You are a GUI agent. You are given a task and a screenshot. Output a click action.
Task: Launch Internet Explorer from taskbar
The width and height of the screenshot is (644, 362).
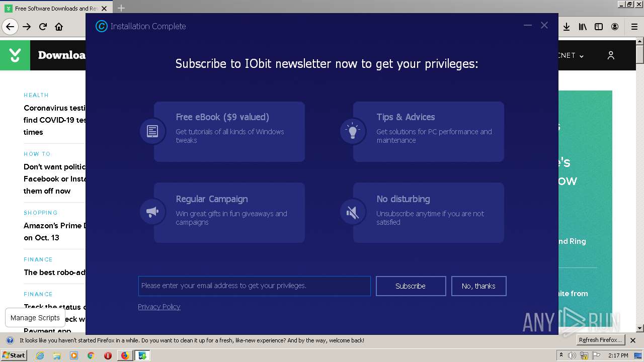click(40, 355)
